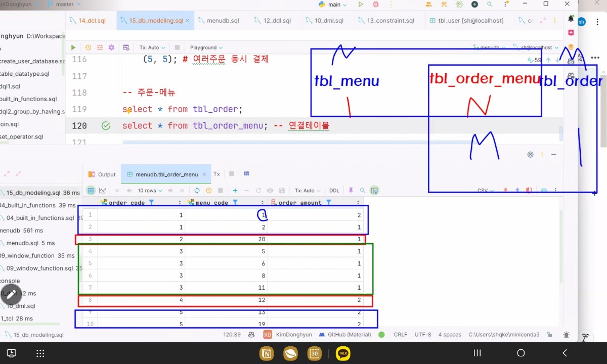This screenshot has width=607, height=364.
Task: Click the orange reload-history clock in the results toolbar
Action: [x=208, y=191]
